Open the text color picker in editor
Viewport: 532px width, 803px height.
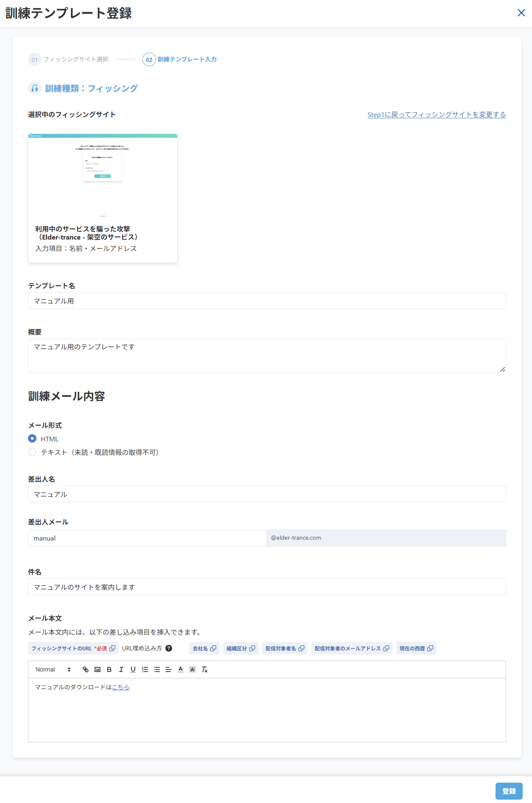[x=181, y=669]
